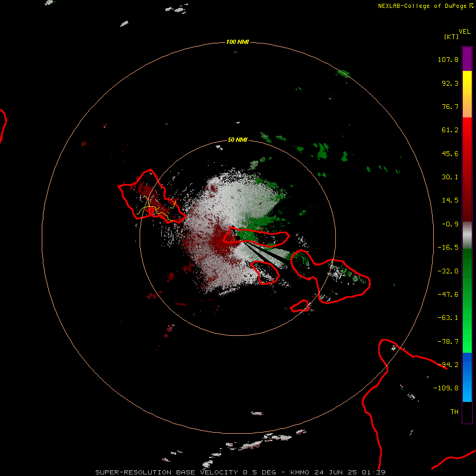Click the -47.6 scale value
The height and width of the screenshot is (476, 476).
[448, 295]
